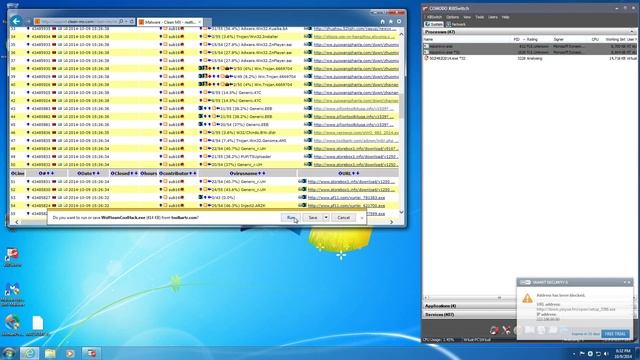This screenshot has width=640, height=360.
Task: Open the View menu in KillSwitch
Action: click(467, 17)
